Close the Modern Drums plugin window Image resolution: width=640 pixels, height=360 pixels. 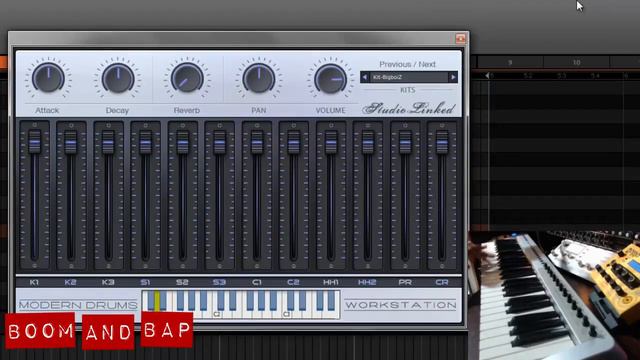[460, 38]
